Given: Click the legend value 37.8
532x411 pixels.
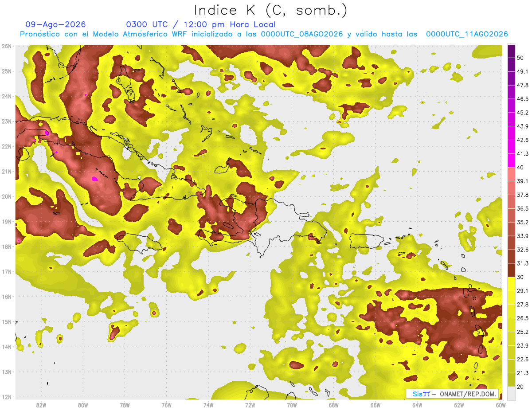Looking at the screenshot, I should tap(523, 195).
